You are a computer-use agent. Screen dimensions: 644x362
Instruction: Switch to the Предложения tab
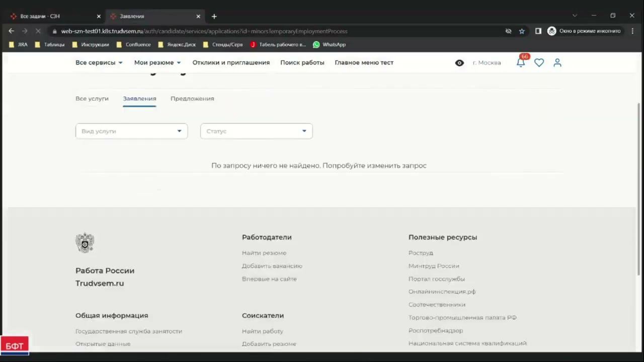pos(192,99)
